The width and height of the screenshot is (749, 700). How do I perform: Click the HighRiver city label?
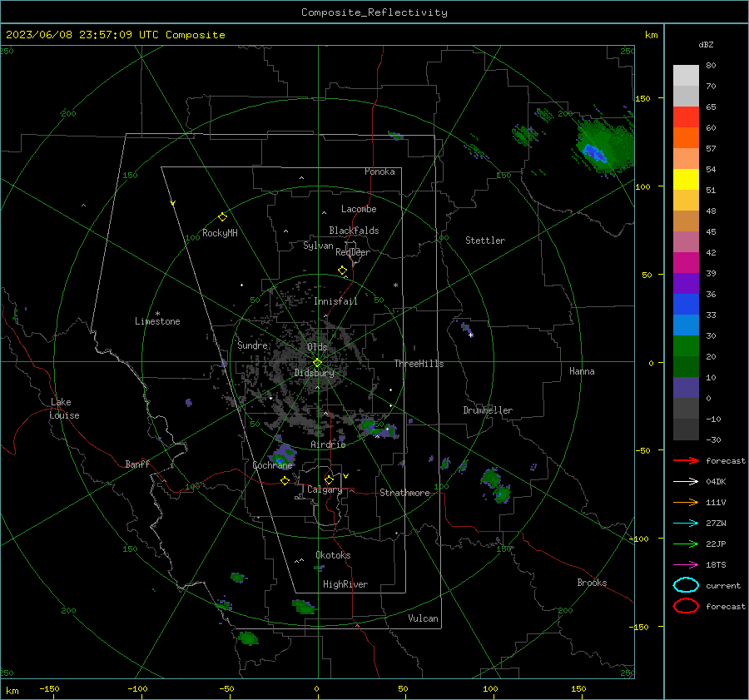(x=345, y=584)
